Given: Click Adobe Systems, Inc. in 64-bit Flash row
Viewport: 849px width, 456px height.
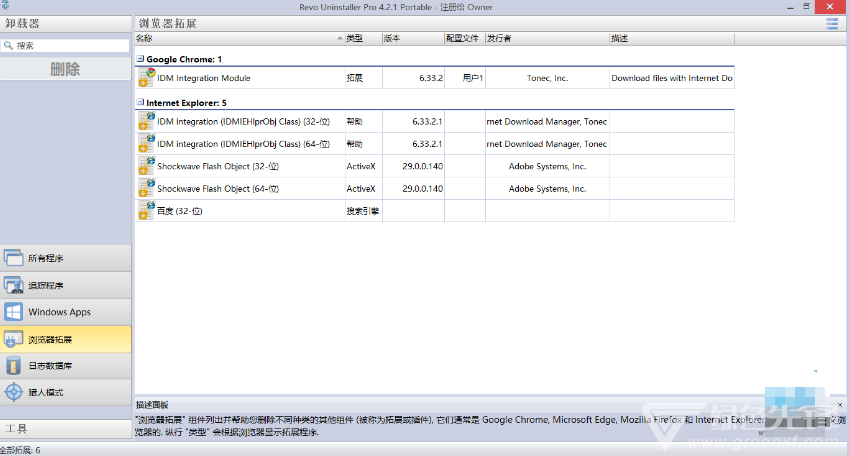Looking at the screenshot, I should pos(547,188).
